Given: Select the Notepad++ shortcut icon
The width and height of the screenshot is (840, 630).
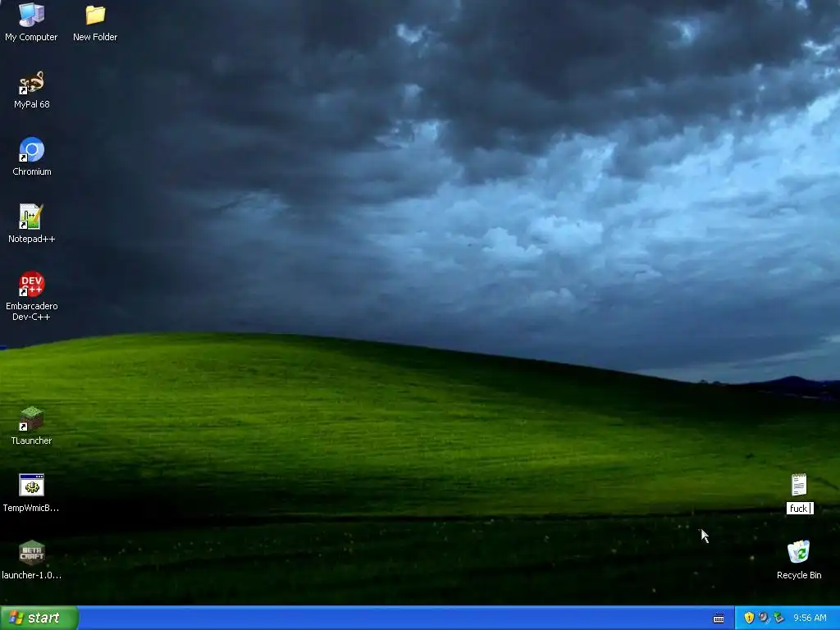Looking at the screenshot, I should (31, 217).
